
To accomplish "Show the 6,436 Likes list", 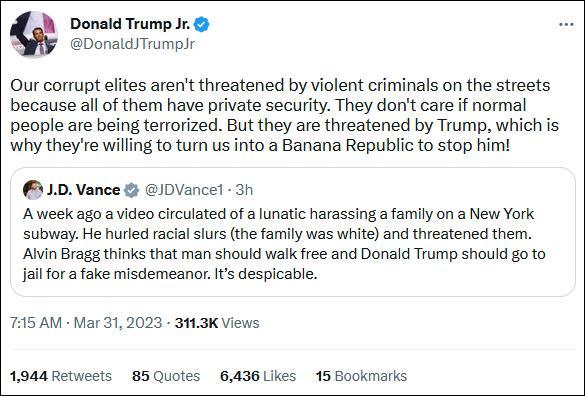I will click(x=258, y=376).
